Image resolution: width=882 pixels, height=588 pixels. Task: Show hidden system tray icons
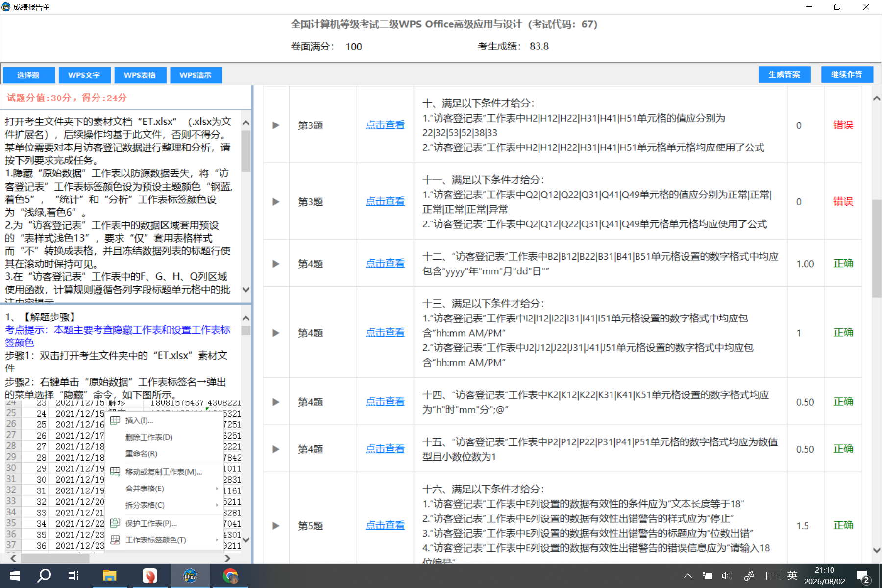tap(688, 576)
